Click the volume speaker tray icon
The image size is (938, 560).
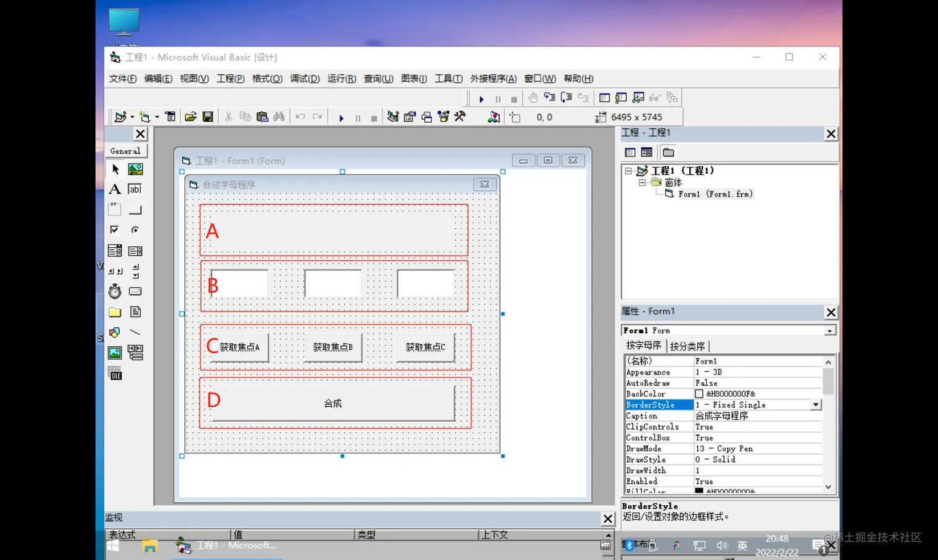click(x=721, y=546)
